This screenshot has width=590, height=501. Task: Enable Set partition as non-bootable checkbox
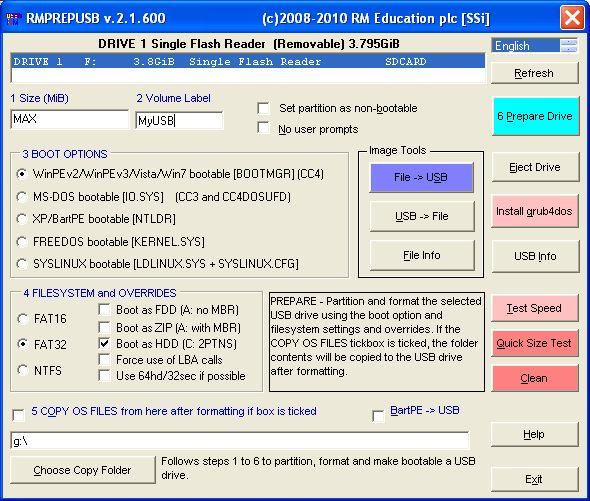click(x=263, y=108)
